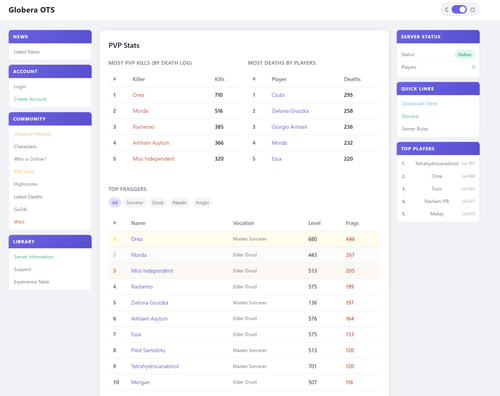The height and width of the screenshot is (396, 500).
Task: Open killer Orea in PVP kills table
Action: pos(138,95)
